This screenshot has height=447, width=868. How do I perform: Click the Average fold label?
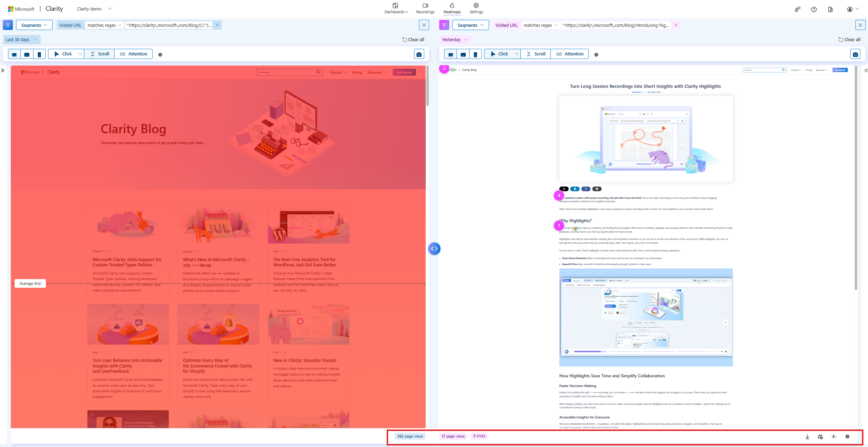(x=30, y=283)
